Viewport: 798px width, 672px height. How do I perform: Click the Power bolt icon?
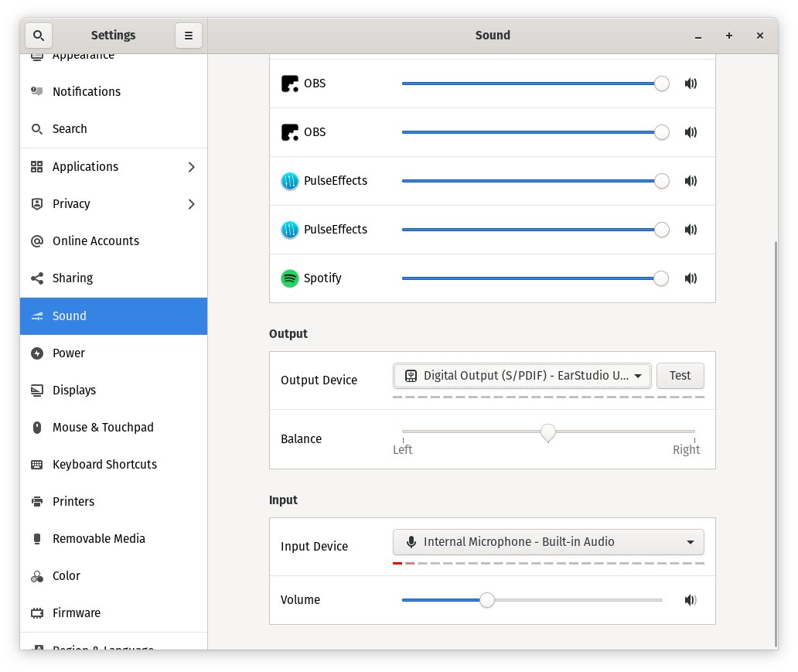[36, 353]
